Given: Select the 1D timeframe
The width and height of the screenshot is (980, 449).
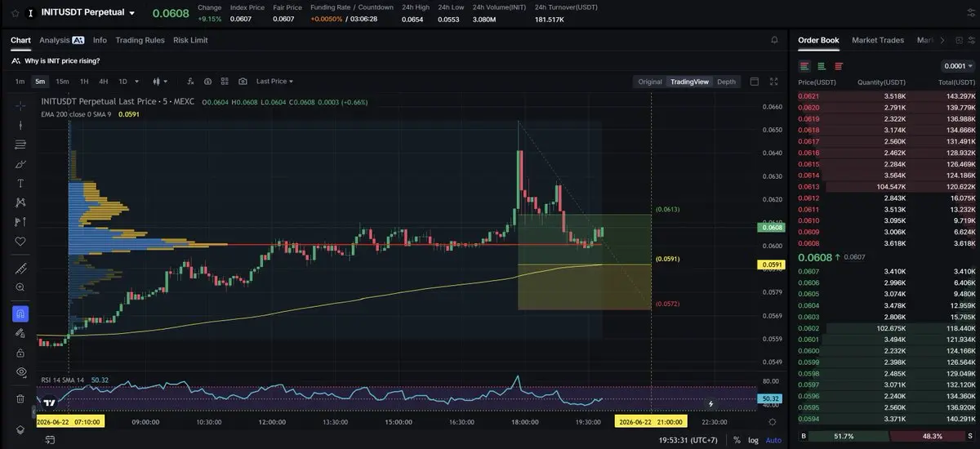Looking at the screenshot, I should click(122, 82).
